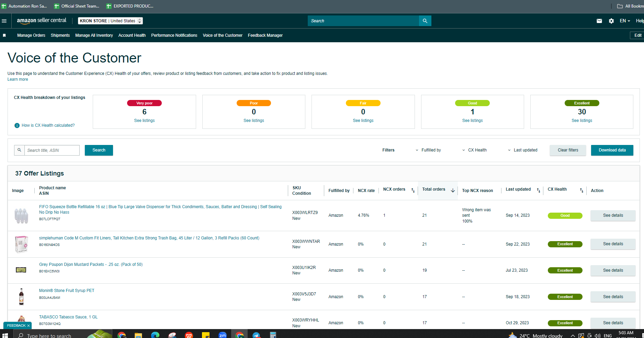
Task: Expand the Fulfilled by filter
Action: point(428,150)
